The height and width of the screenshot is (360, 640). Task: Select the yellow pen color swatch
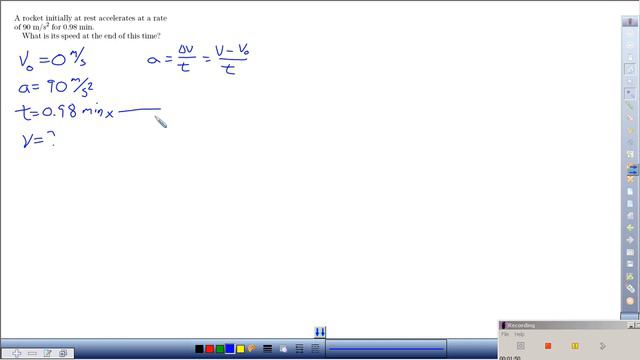(240, 349)
